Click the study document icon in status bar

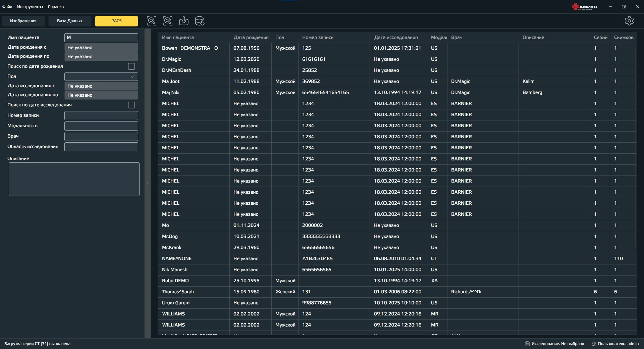(527, 344)
